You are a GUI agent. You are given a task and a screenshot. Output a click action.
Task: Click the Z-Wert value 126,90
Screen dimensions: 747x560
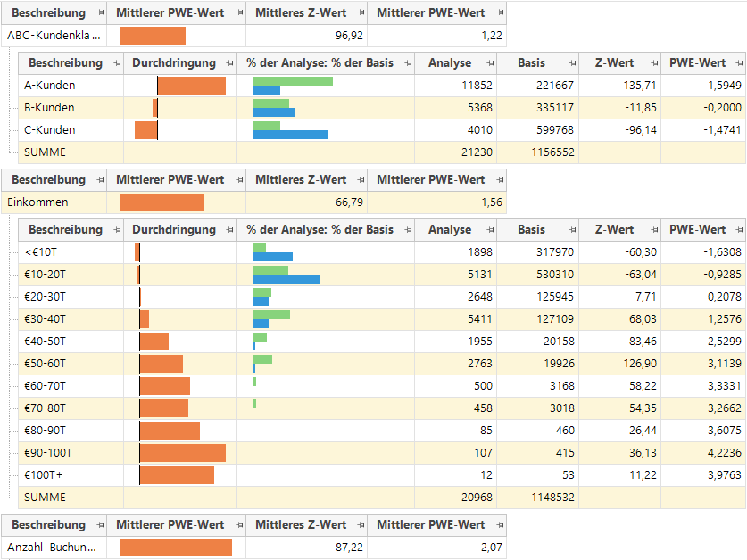click(640, 364)
